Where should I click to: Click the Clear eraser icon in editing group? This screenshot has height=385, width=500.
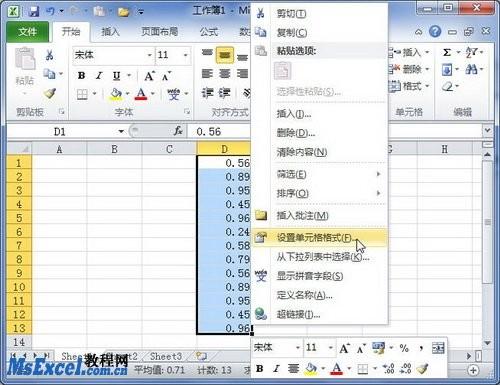tap(448, 87)
